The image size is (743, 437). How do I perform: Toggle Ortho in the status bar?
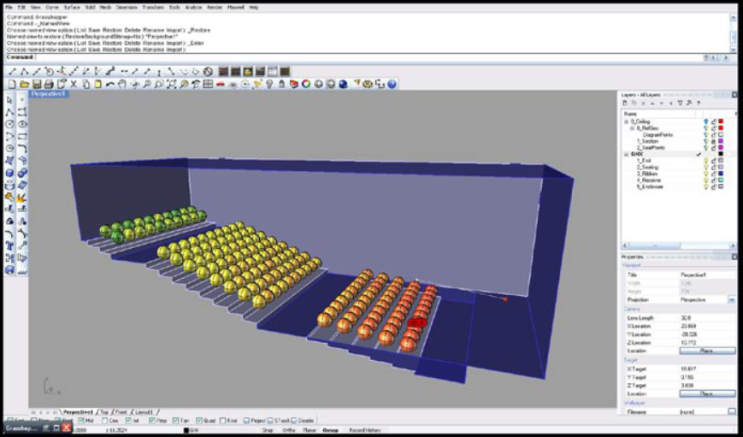point(289,430)
